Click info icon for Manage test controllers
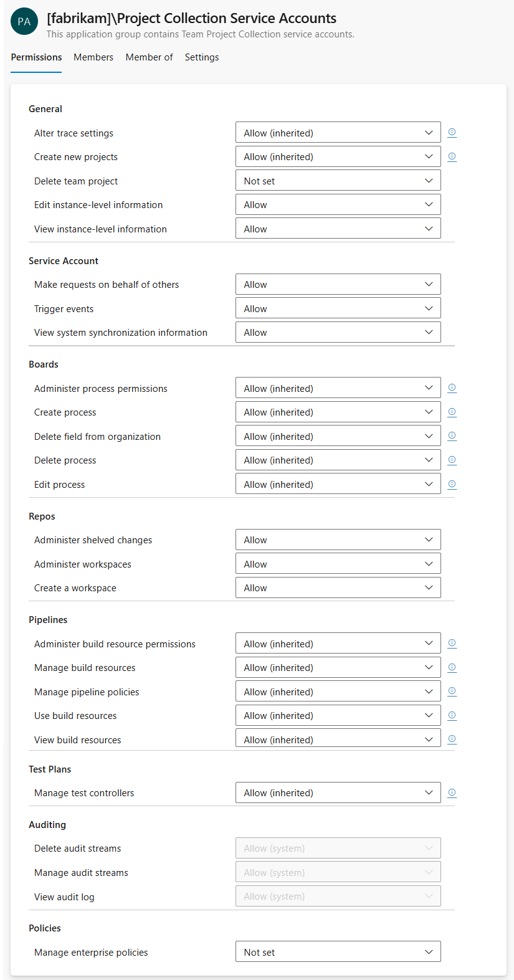 452,792
